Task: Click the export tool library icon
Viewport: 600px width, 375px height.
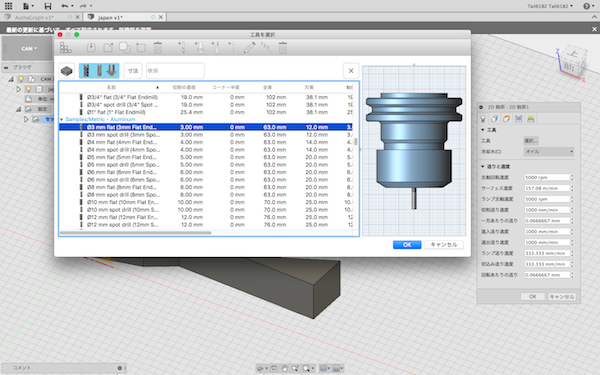Action: point(108,47)
